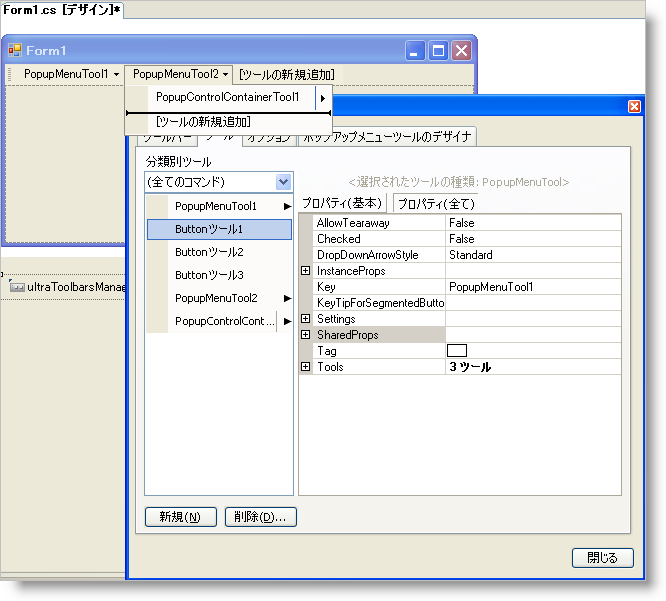Maximize the Form1 window

(x=438, y=51)
